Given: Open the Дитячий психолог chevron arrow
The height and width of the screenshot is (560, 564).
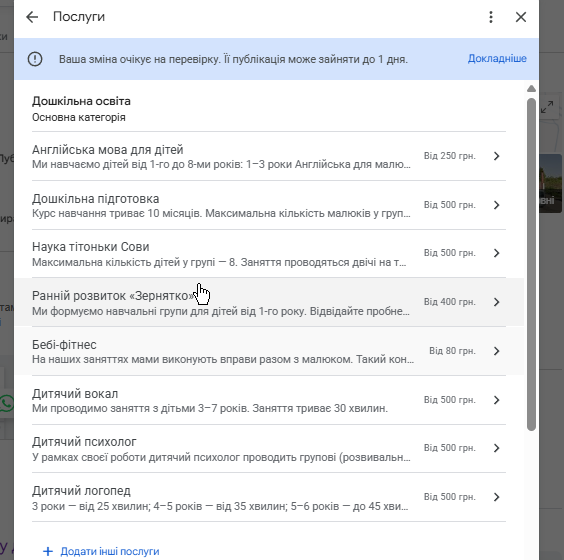Looking at the screenshot, I should (x=496, y=448).
